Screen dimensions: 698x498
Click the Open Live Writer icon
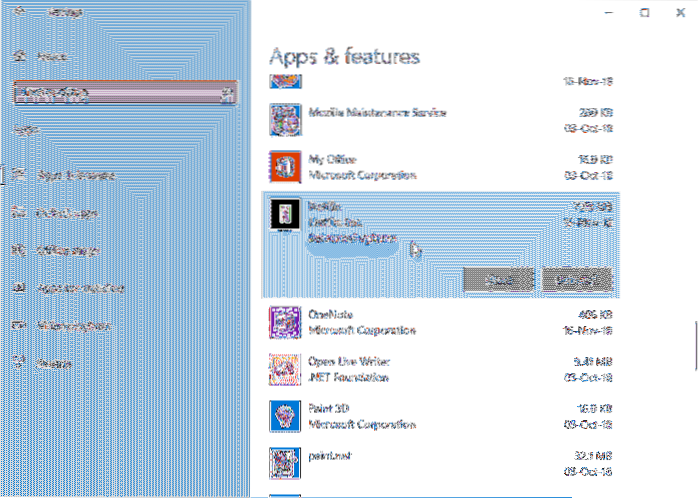click(x=286, y=369)
